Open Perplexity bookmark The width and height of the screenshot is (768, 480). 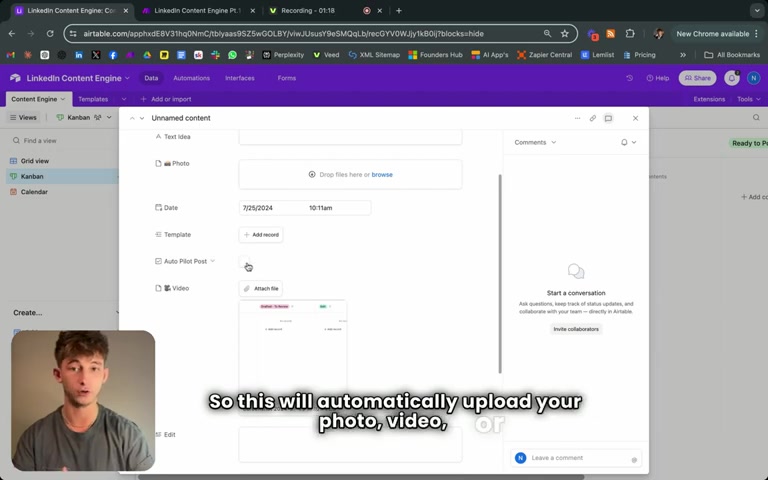(x=283, y=55)
